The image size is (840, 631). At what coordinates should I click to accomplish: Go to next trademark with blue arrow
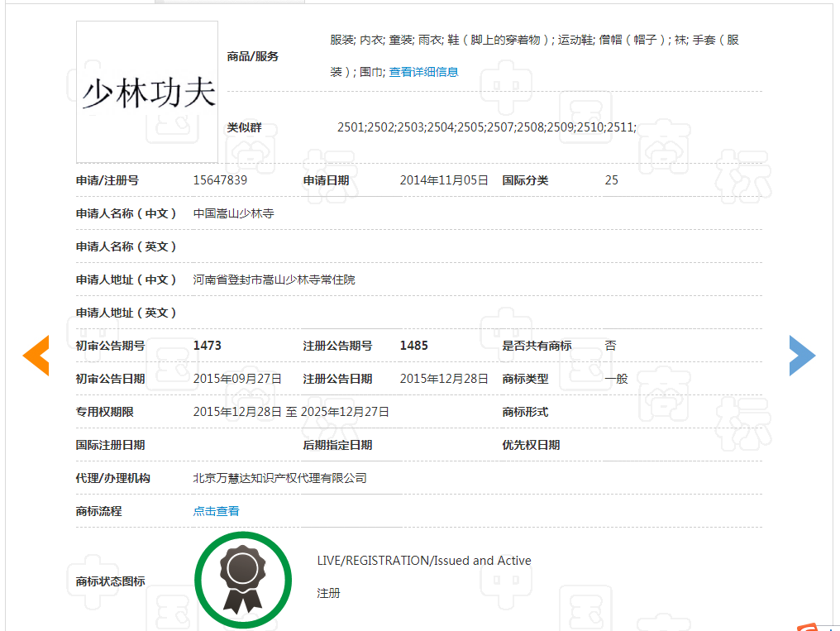(x=803, y=356)
